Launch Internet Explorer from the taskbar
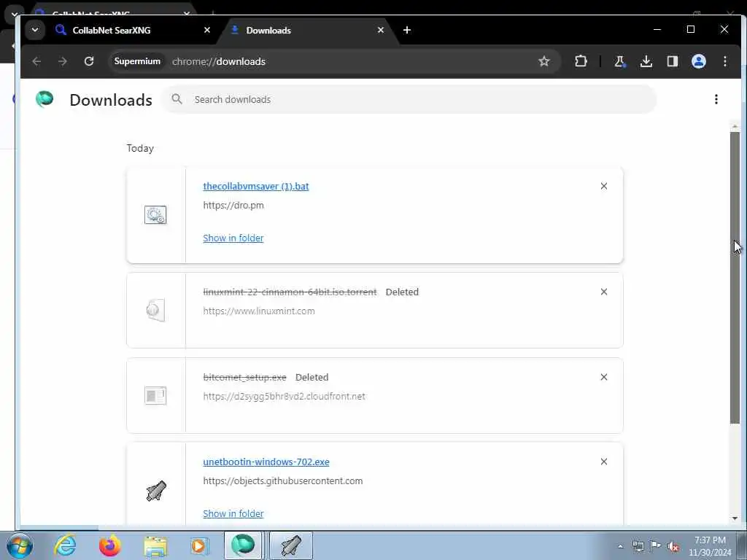The image size is (747, 560). click(65, 545)
